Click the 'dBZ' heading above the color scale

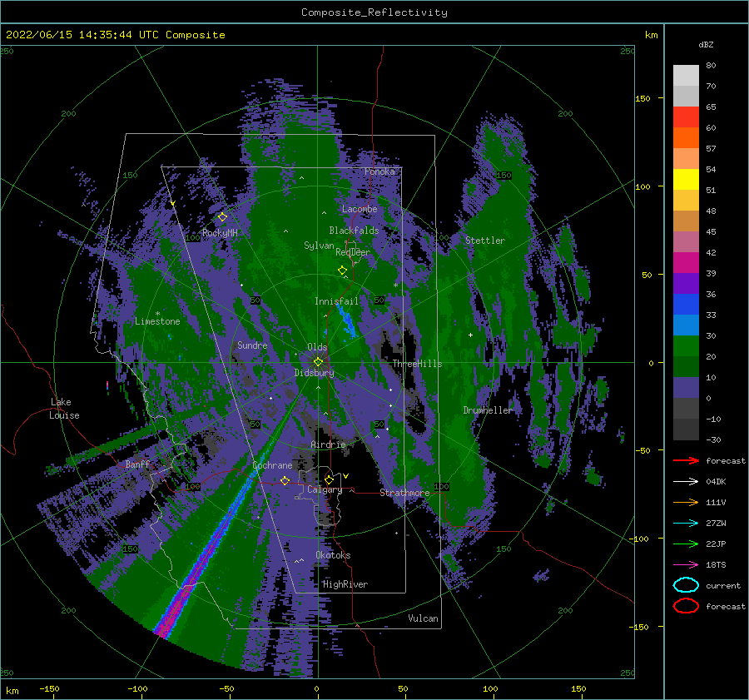pos(706,44)
